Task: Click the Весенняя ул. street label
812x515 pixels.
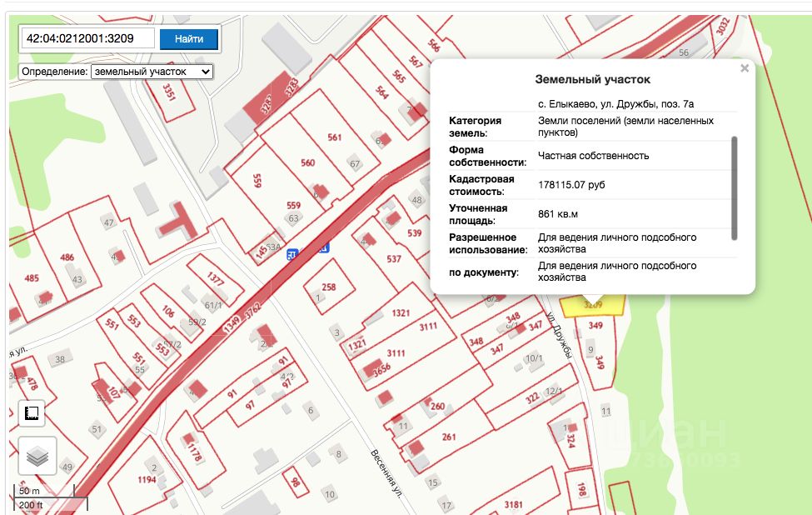Action: 386,474
